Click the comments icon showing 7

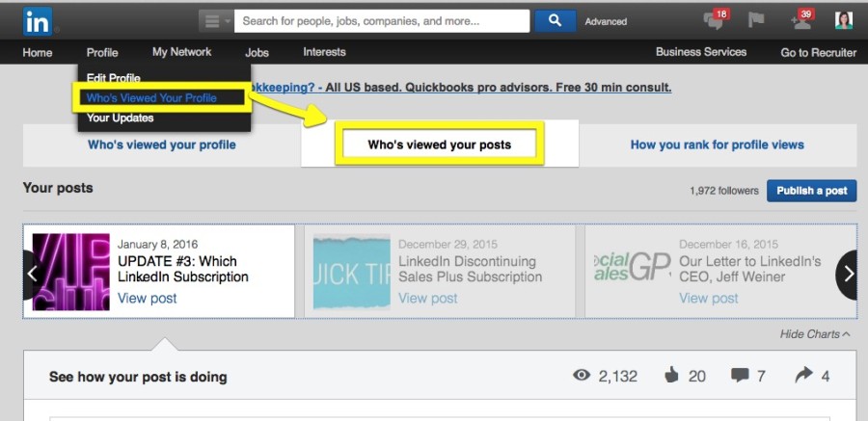click(740, 376)
